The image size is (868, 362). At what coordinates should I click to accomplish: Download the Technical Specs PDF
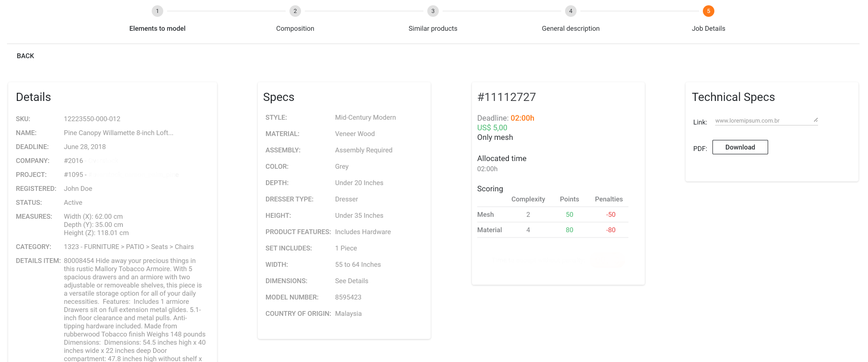tap(740, 147)
